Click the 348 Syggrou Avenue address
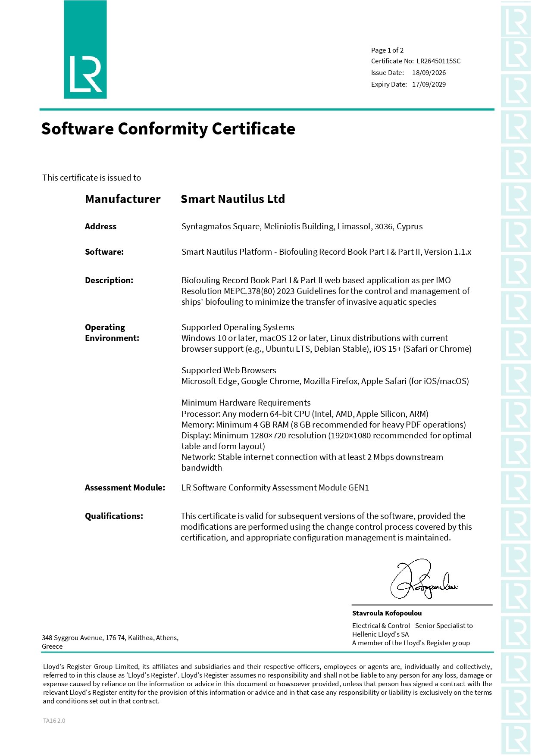Screen dimensions: 535x756 [110, 642]
